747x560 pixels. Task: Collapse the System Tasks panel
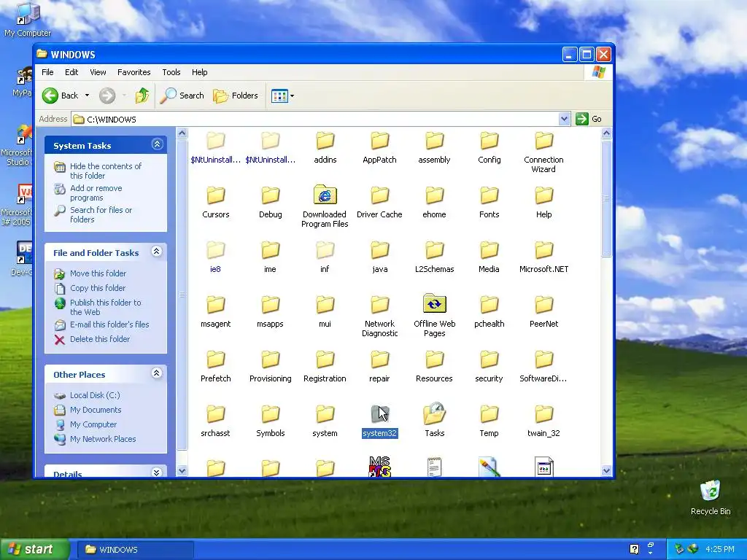click(x=158, y=144)
